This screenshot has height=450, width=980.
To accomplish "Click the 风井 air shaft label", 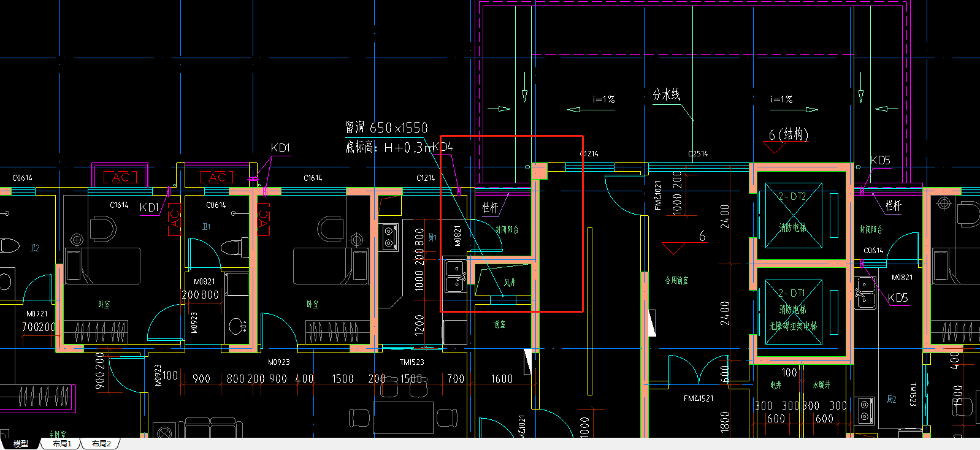I will click(510, 283).
